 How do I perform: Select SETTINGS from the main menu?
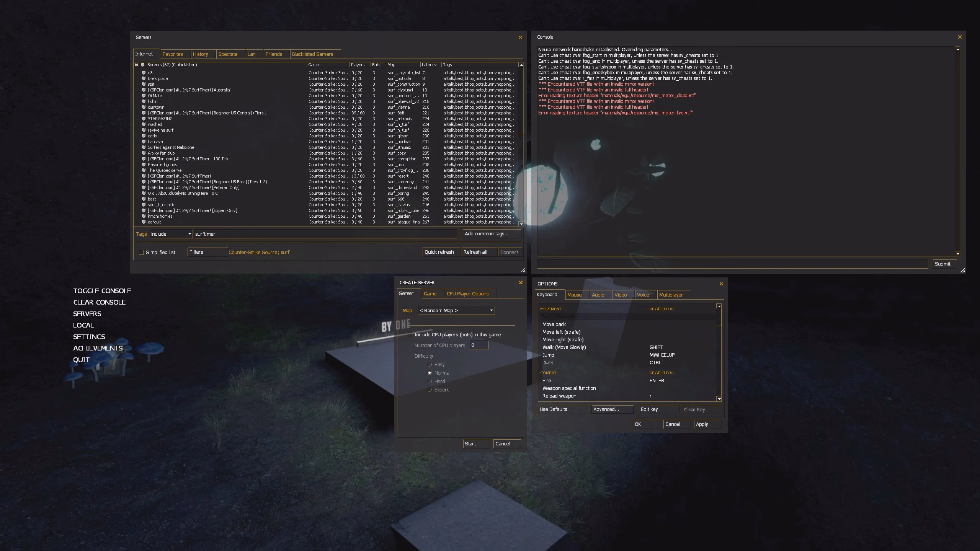click(x=89, y=337)
